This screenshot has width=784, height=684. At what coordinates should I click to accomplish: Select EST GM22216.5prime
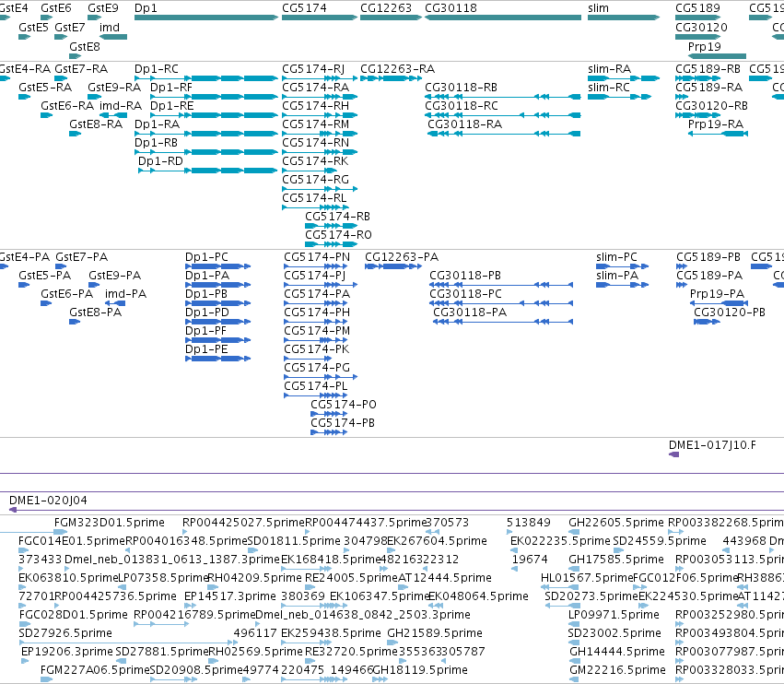617,669
